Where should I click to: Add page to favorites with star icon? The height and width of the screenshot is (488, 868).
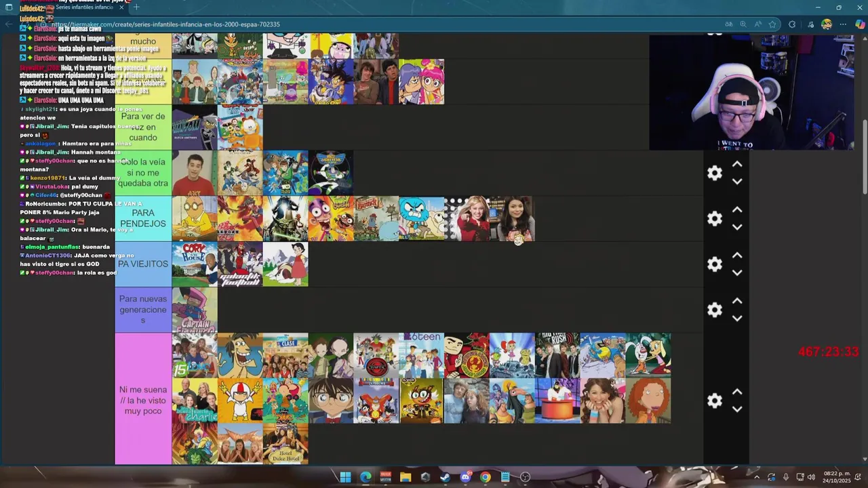point(772,24)
